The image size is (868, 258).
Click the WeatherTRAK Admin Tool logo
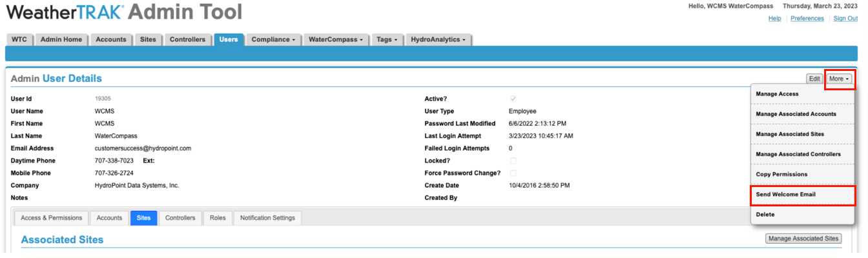124,12
